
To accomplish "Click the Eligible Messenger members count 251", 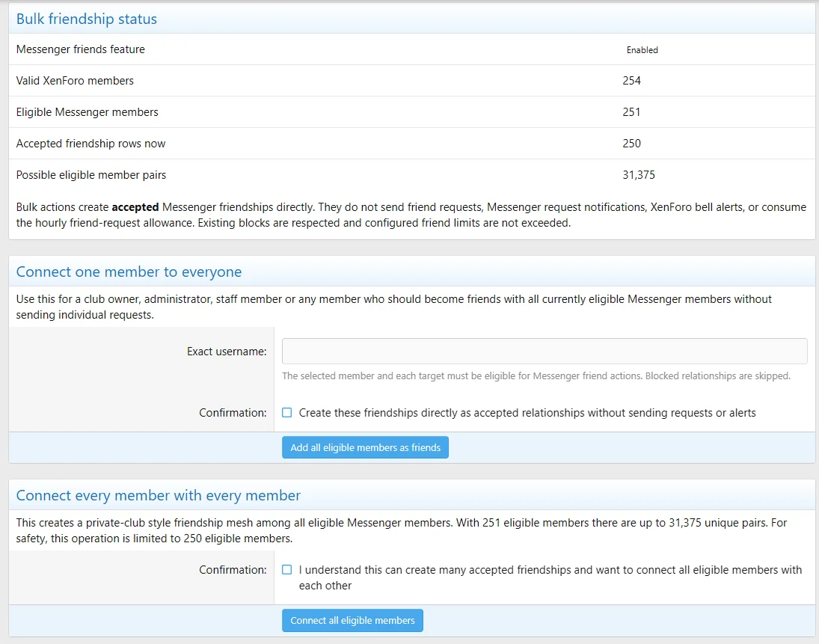I will 631,111.
